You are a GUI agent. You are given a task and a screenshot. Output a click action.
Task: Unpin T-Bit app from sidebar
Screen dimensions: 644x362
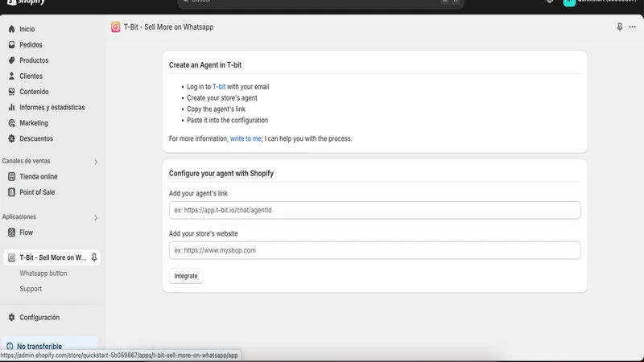coord(94,257)
